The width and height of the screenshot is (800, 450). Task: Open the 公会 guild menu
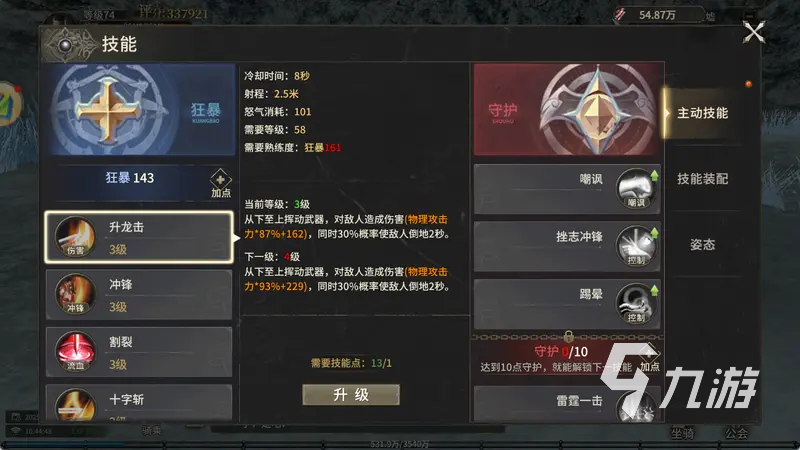[736, 433]
